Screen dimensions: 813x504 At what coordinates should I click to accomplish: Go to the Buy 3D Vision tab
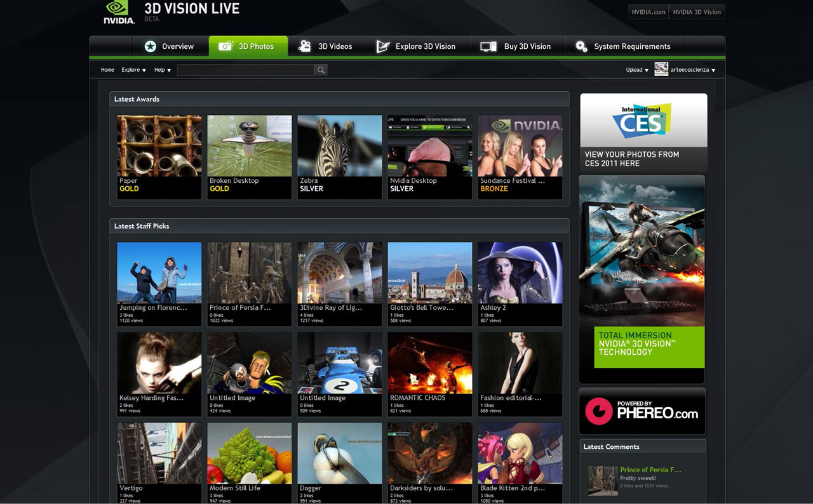pyautogui.click(x=517, y=46)
